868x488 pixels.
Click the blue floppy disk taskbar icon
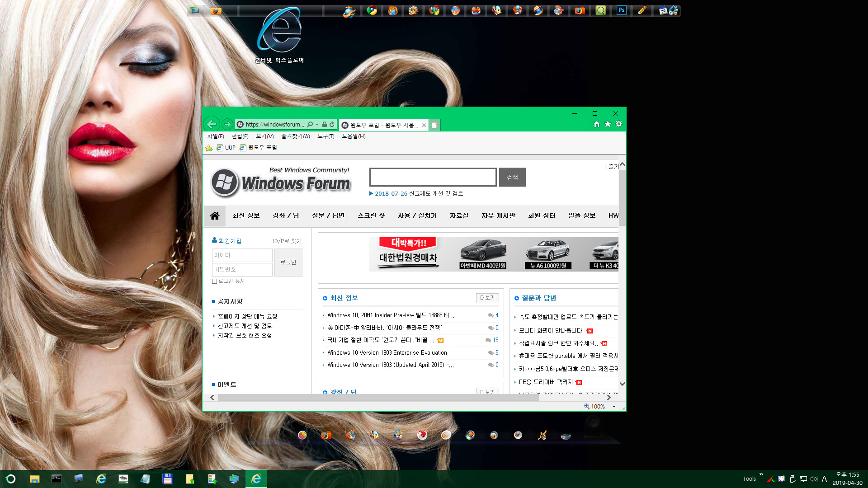pyautogui.click(x=168, y=479)
